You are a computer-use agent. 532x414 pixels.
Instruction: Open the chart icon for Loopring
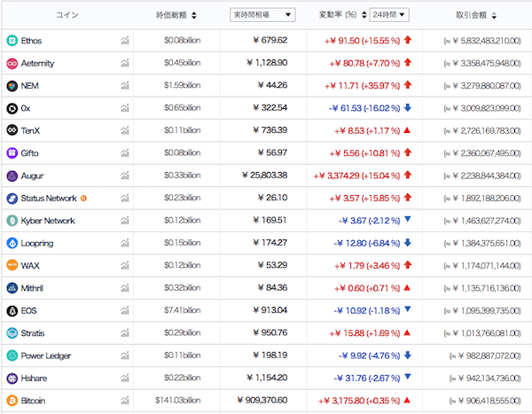coord(125,243)
